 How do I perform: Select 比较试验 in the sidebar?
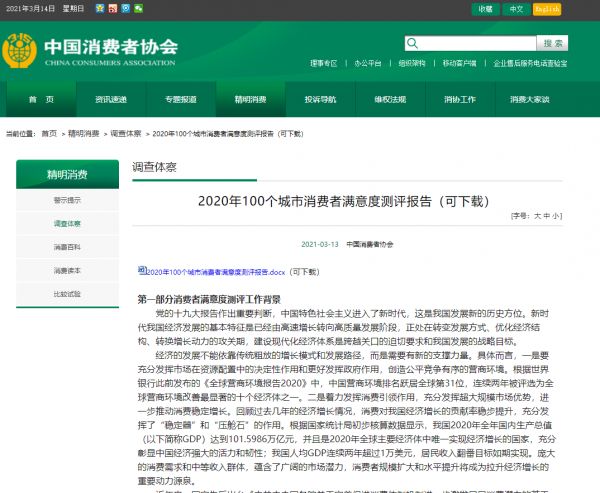pos(67,294)
